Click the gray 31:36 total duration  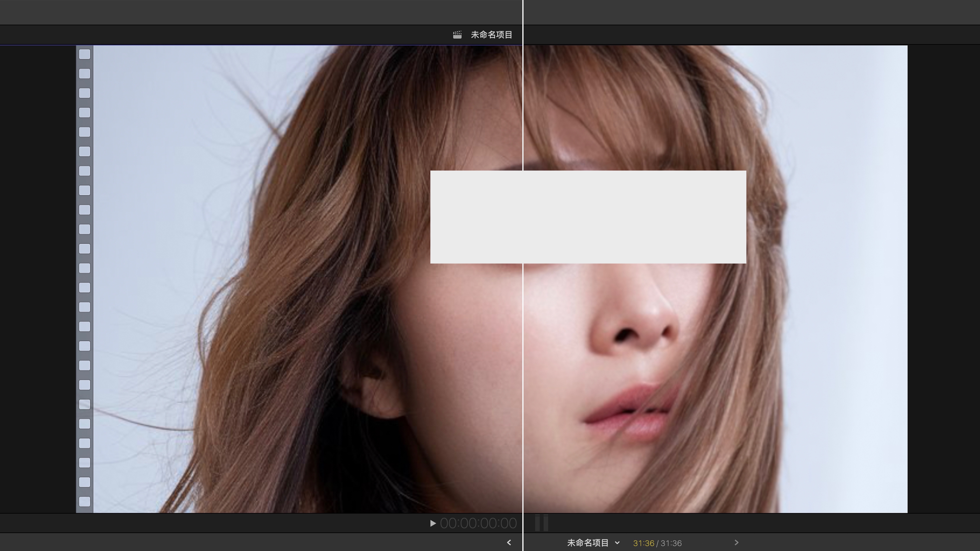(671, 543)
